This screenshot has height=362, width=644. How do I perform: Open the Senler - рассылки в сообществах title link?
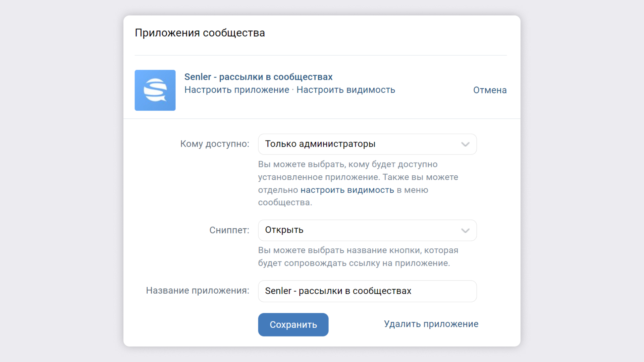click(x=258, y=77)
